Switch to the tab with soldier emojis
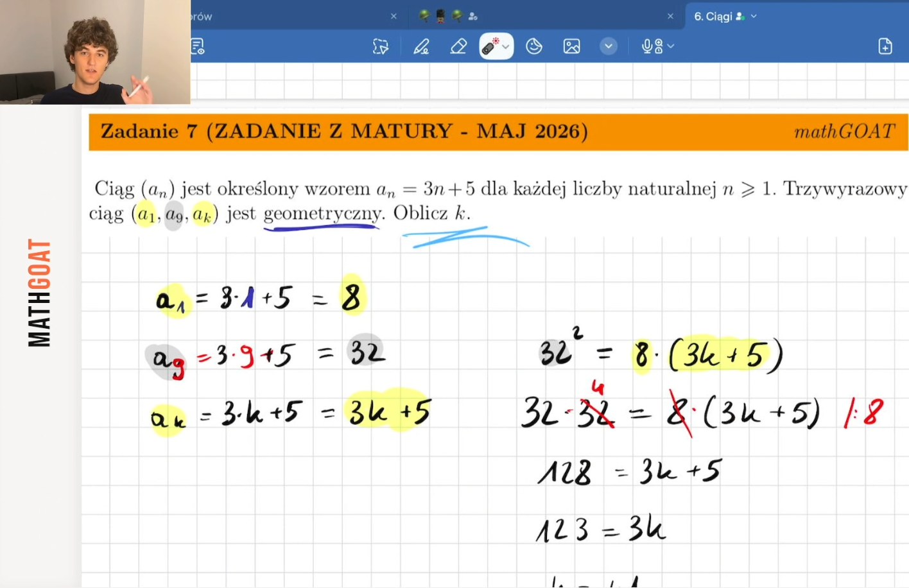Image resolution: width=909 pixels, height=588 pixels. click(447, 16)
